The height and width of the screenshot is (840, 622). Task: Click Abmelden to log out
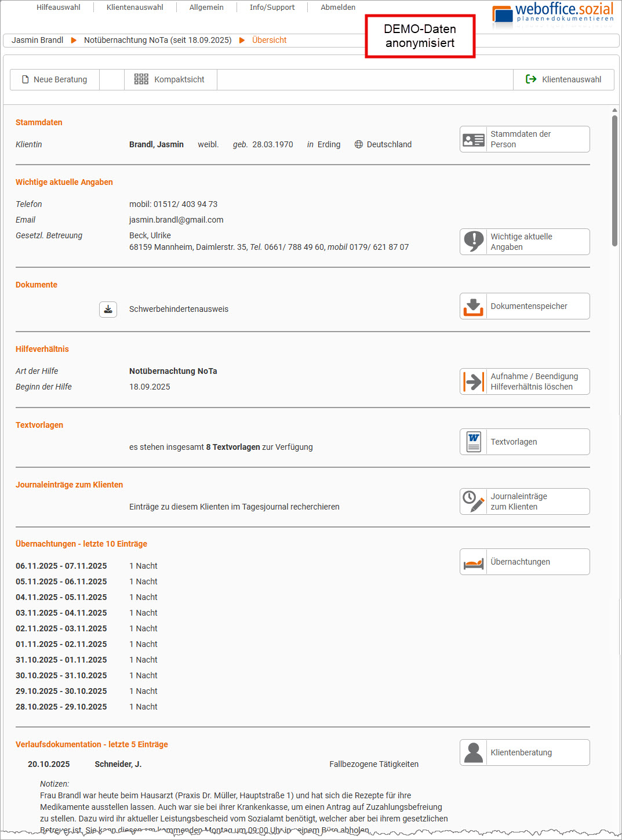tap(338, 8)
